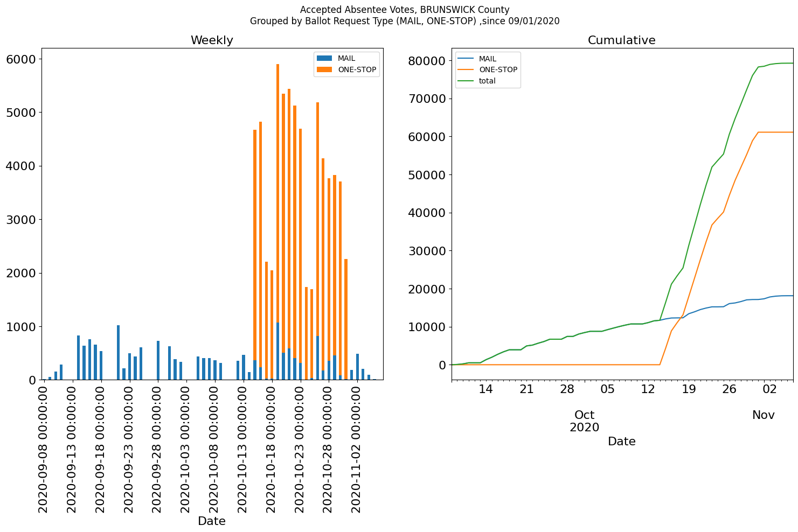Click the '19' tick on Cumulative x-axis
This screenshot has width=798, height=532.
click(689, 389)
